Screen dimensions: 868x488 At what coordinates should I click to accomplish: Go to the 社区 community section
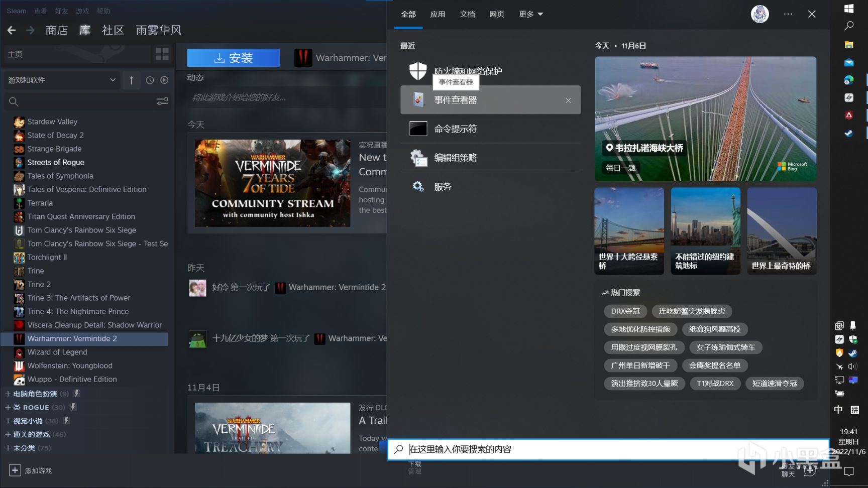113,31
